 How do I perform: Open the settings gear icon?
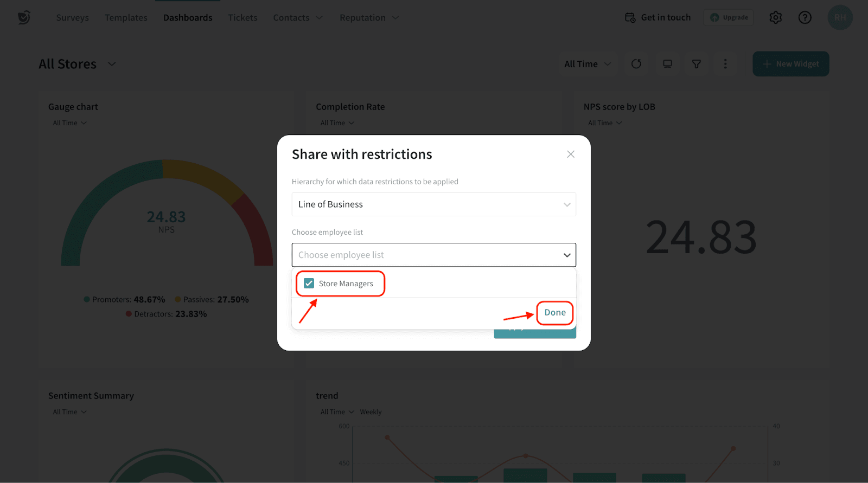pos(775,17)
